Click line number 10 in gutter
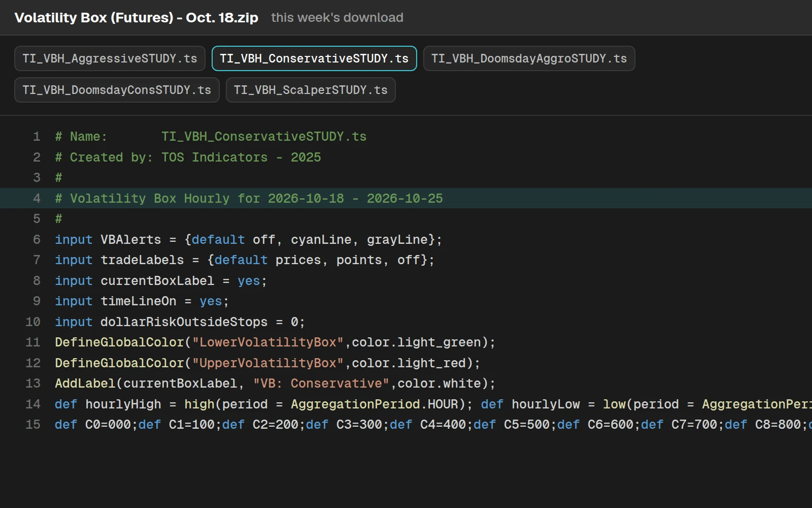Viewport: 812px width, 508px height. point(33,322)
